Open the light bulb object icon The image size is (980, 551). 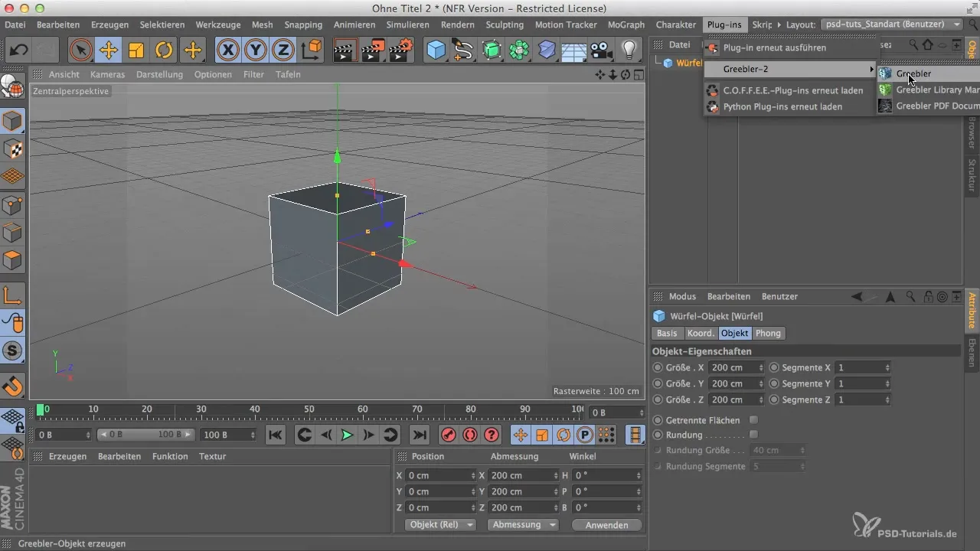coord(629,51)
